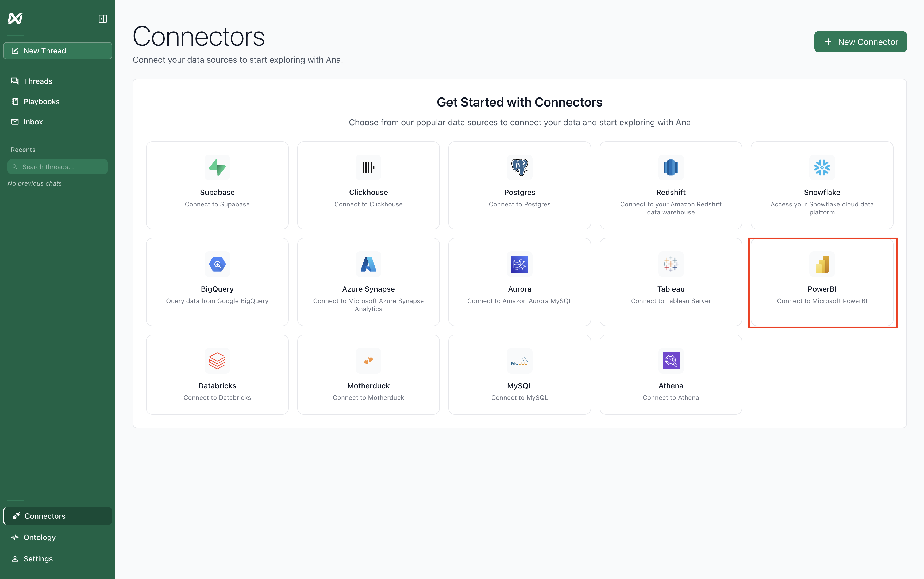Select the Azure Synapse icon

[x=368, y=264]
